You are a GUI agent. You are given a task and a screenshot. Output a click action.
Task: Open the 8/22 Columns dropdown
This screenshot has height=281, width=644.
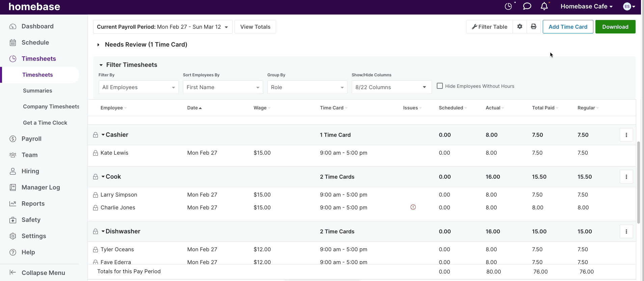pyautogui.click(x=392, y=87)
